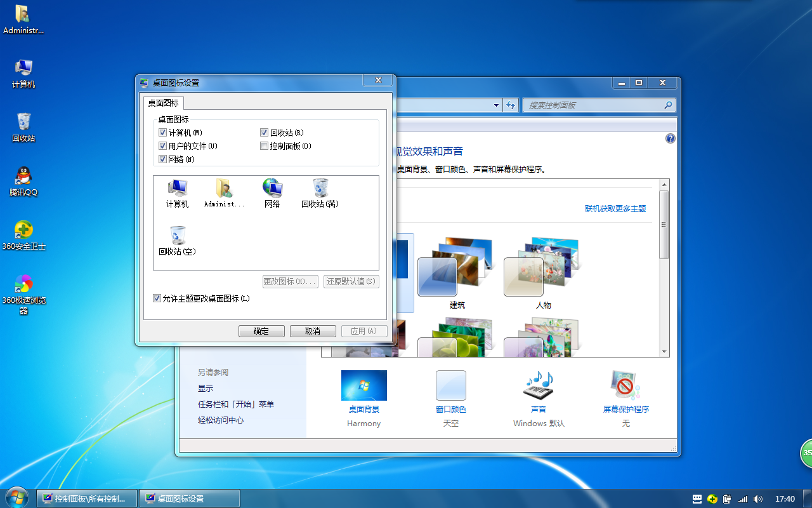Image resolution: width=812 pixels, height=508 pixels.
Task: Switch to 控制面板 taskbar window
Action: [x=87, y=498]
